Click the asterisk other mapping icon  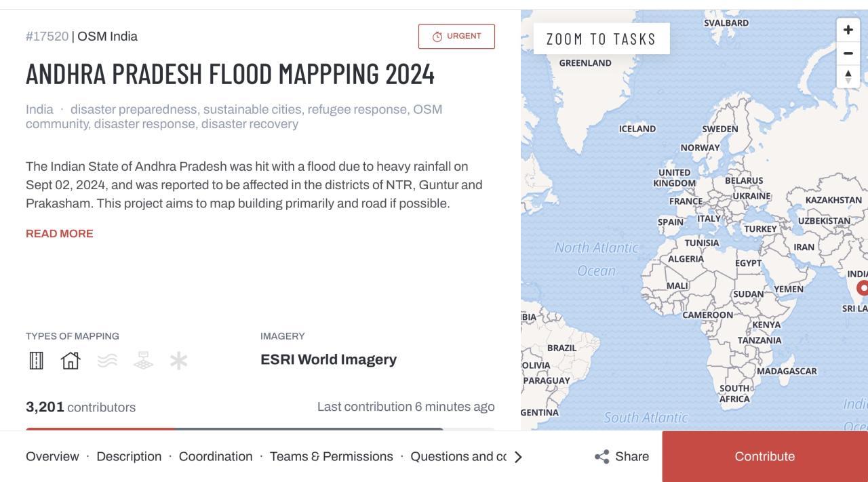179,361
